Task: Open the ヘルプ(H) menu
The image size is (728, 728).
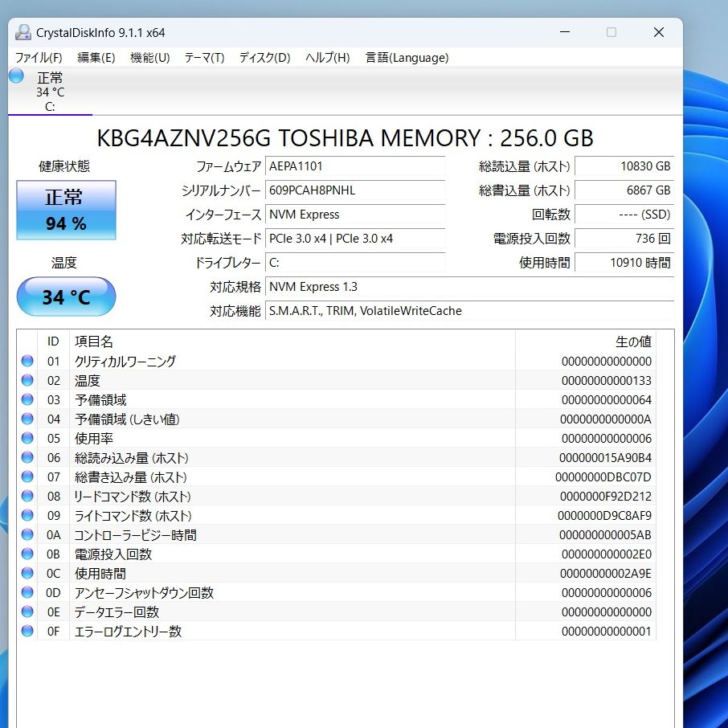Action: (328, 58)
